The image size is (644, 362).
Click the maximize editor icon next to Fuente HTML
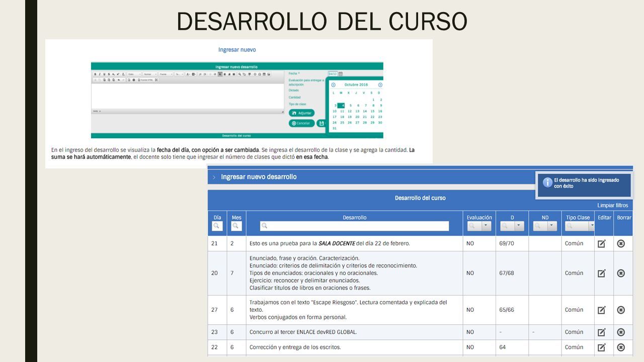156,80
